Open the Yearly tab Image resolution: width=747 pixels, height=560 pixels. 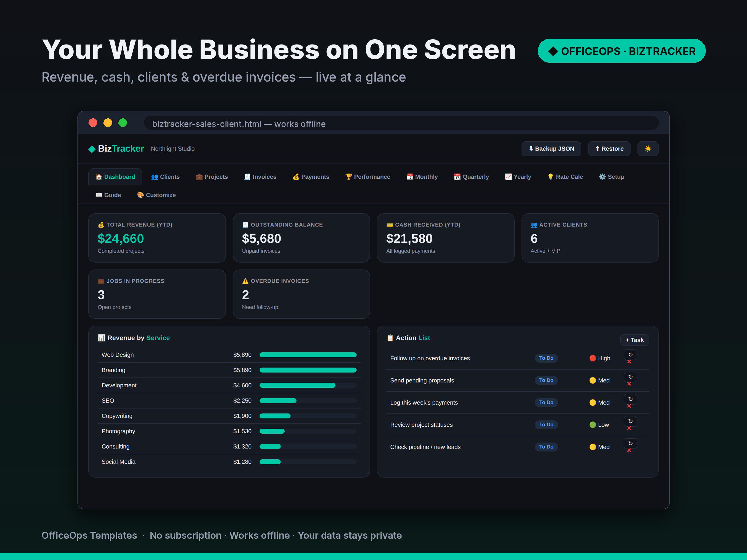coord(518,176)
